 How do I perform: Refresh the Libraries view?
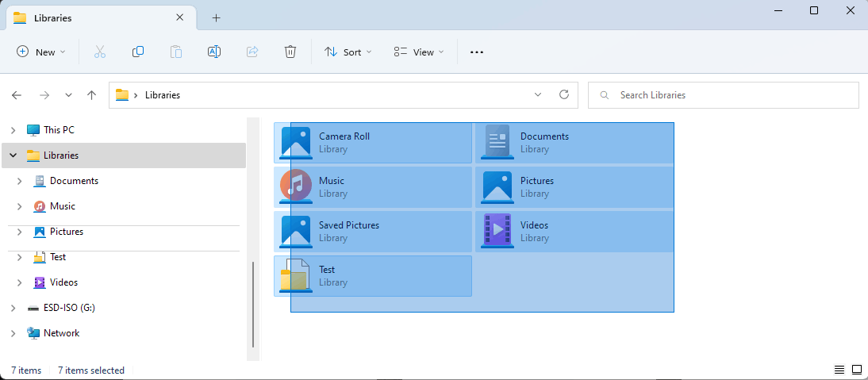564,94
